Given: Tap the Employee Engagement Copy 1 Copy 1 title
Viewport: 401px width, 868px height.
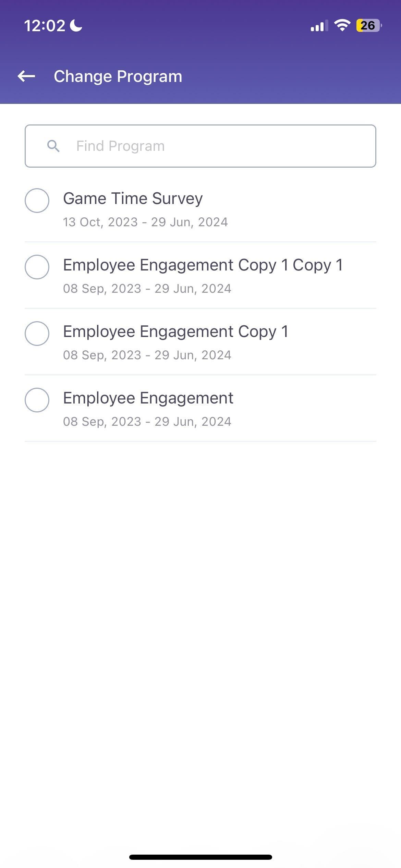Looking at the screenshot, I should pos(203,265).
